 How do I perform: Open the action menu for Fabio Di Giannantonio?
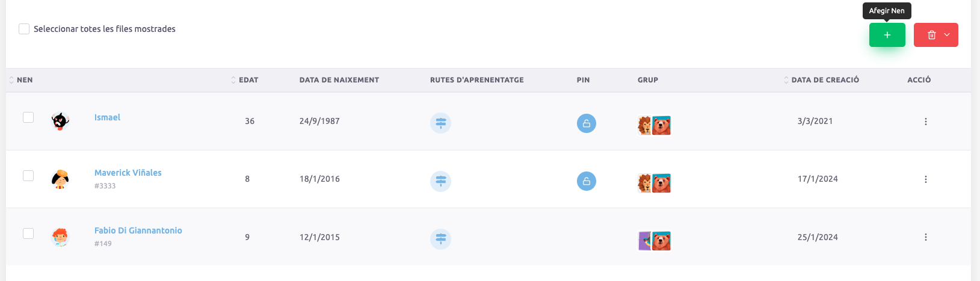pyautogui.click(x=925, y=237)
